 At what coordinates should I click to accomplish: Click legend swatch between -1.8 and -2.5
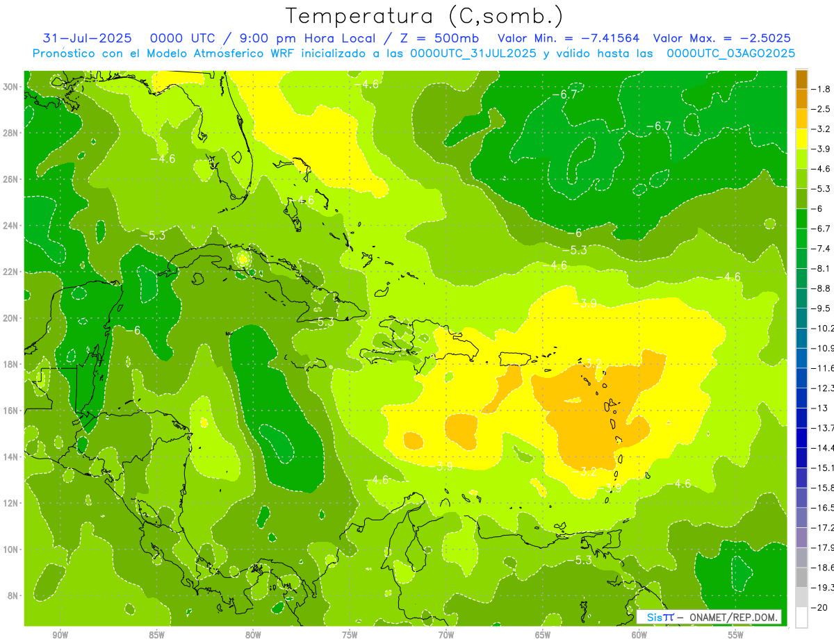pyautogui.click(x=801, y=99)
